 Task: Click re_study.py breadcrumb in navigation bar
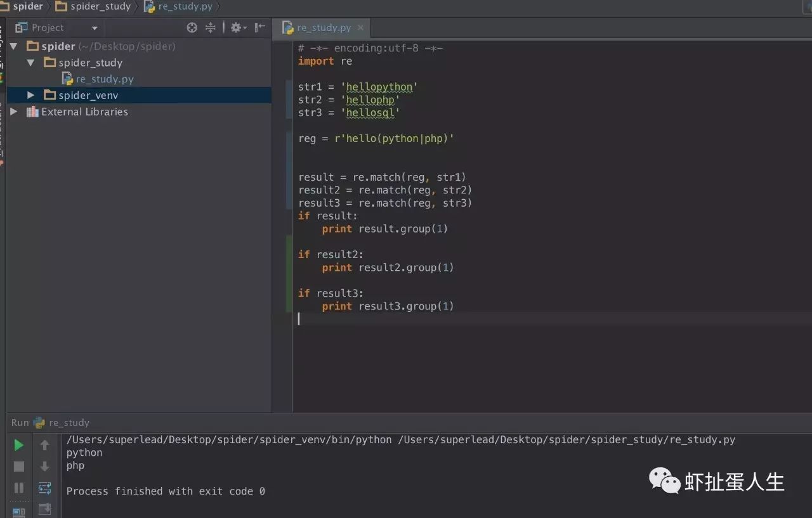pos(178,6)
